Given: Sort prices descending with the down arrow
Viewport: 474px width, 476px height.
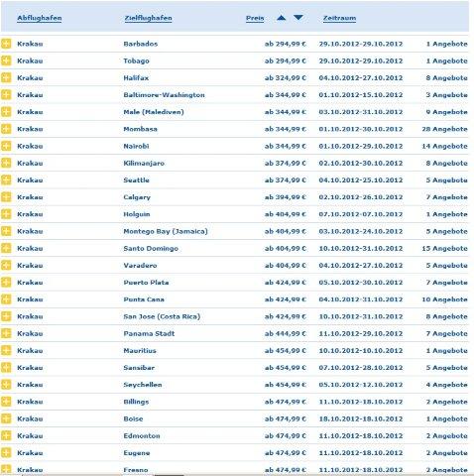Looking at the screenshot, I should (298, 18).
